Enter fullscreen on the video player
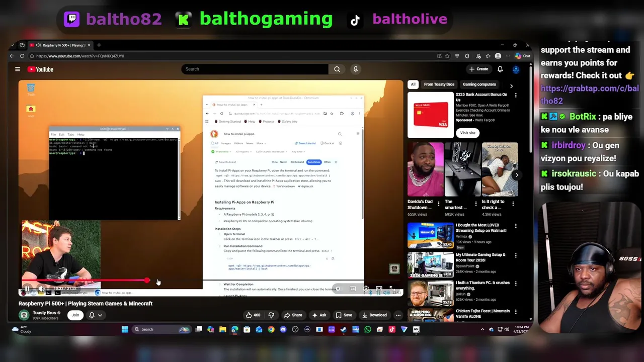 click(391, 289)
